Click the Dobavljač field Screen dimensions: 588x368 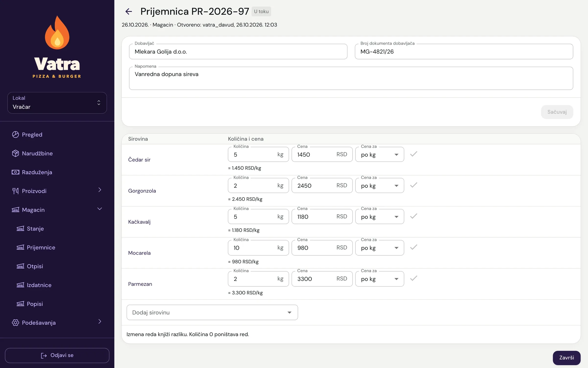238,52
